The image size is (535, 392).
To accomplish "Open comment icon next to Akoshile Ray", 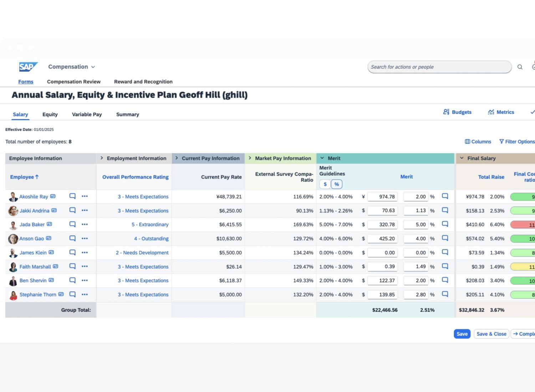I will (x=72, y=196).
